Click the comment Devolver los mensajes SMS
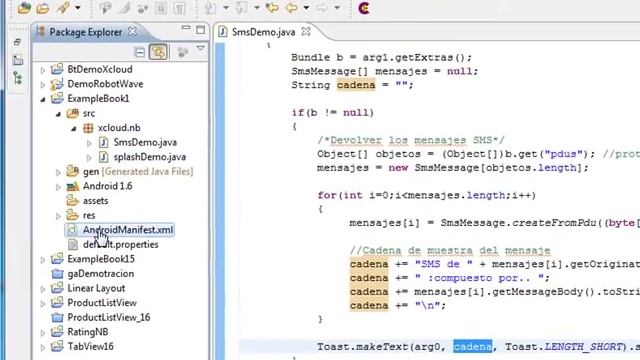The height and width of the screenshot is (360, 640). tap(411, 140)
